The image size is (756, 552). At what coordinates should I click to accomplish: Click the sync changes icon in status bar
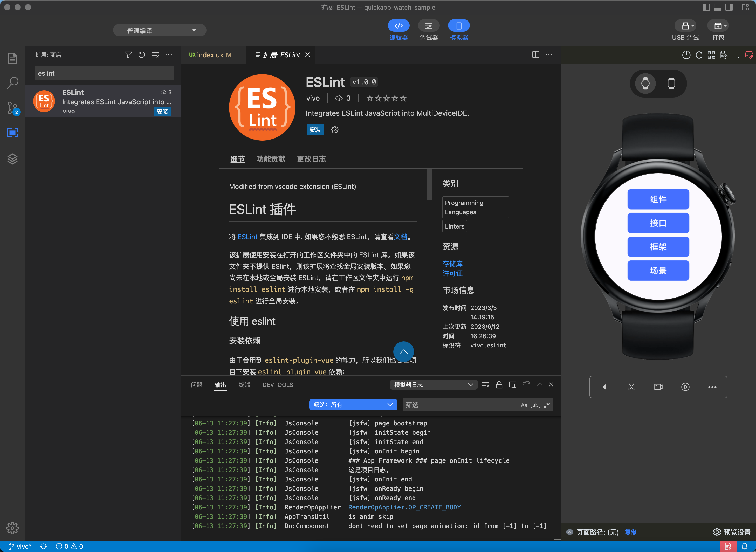pos(43,546)
